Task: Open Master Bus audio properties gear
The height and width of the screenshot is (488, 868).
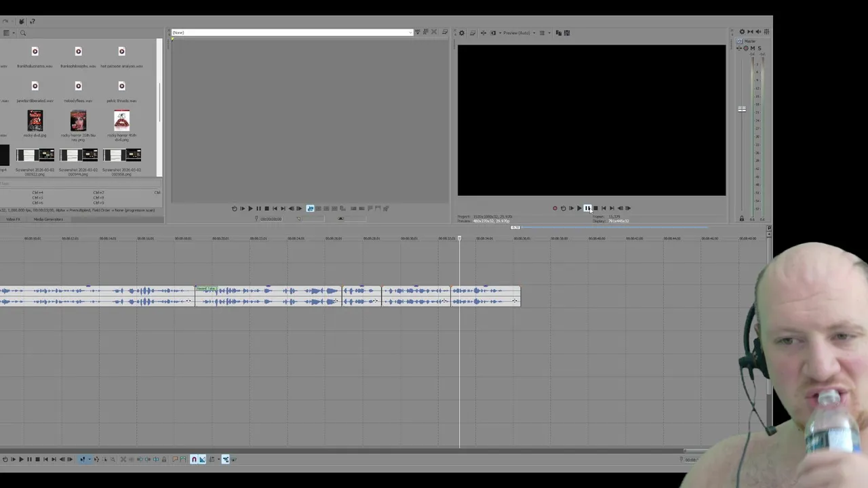Action: pos(742,32)
